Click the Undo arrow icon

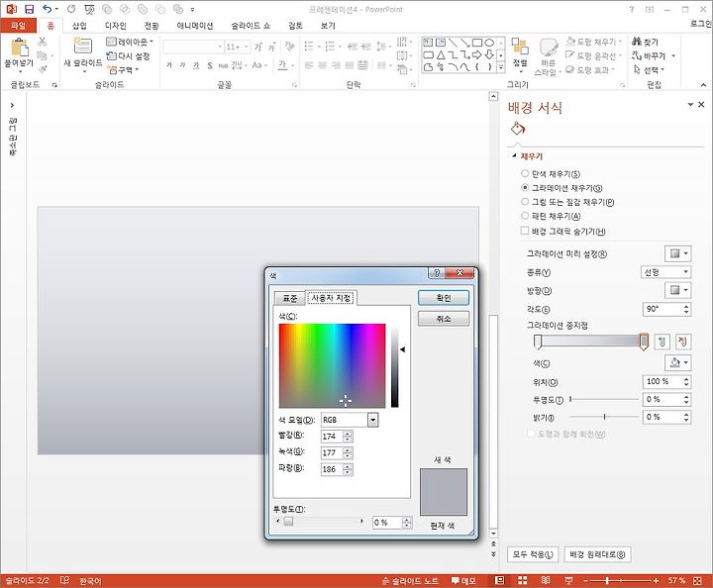[48, 9]
